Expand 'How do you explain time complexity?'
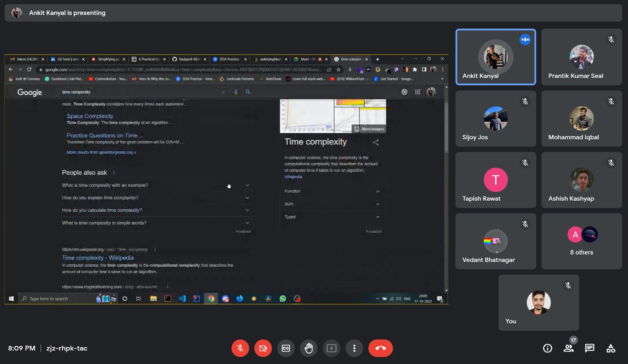 [156, 198]
